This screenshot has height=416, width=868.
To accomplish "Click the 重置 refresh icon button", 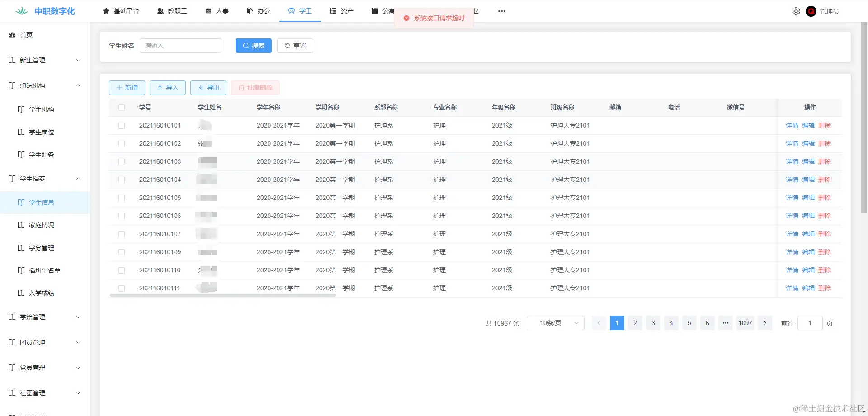I will [295, 46].
